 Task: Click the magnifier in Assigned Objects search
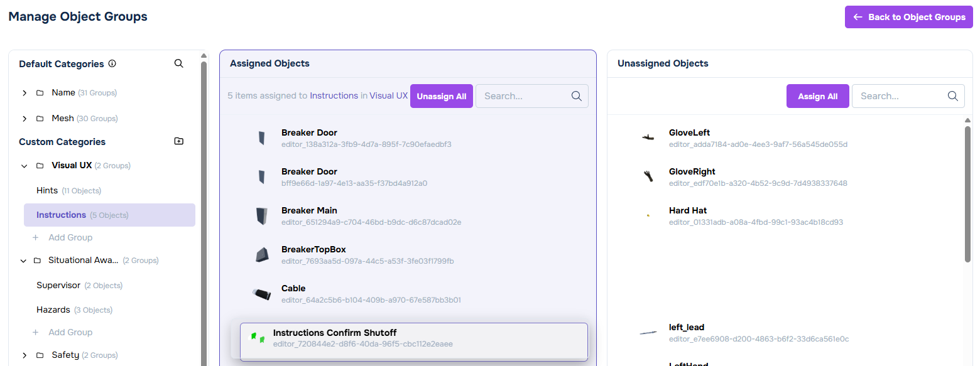[577, 96]
